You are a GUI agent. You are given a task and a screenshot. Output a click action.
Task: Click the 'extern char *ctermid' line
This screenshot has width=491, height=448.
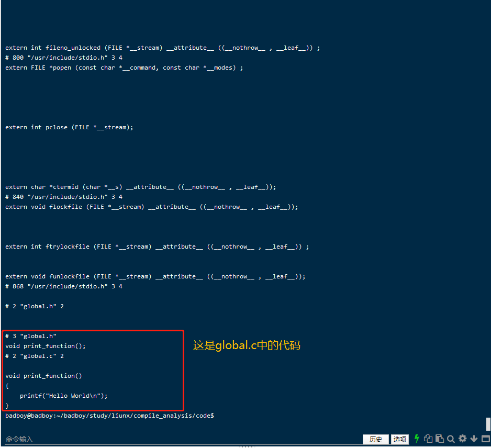click(x=141, y=187)
